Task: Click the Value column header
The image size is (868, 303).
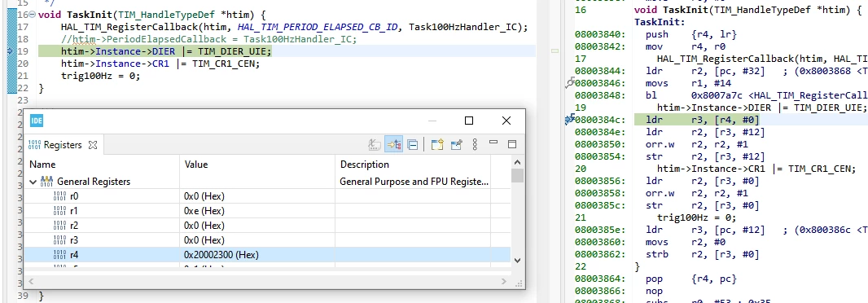Action: [257, 165]
